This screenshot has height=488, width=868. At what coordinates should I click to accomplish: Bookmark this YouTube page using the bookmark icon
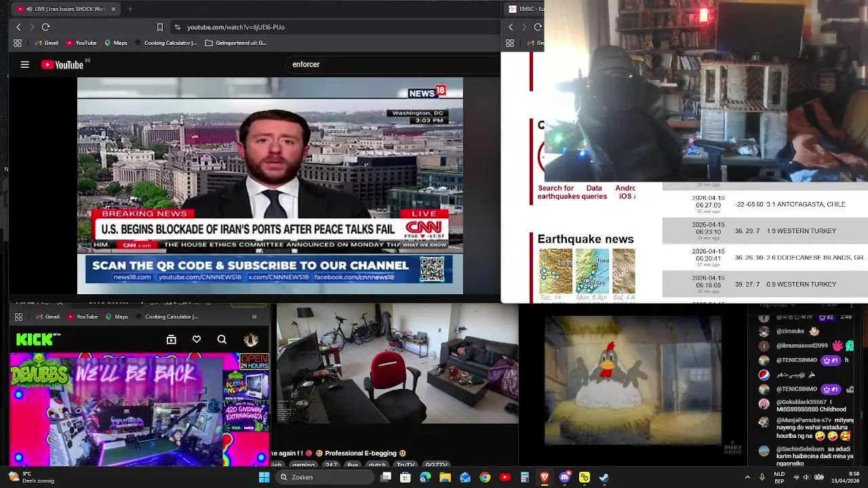click(160, 27)
